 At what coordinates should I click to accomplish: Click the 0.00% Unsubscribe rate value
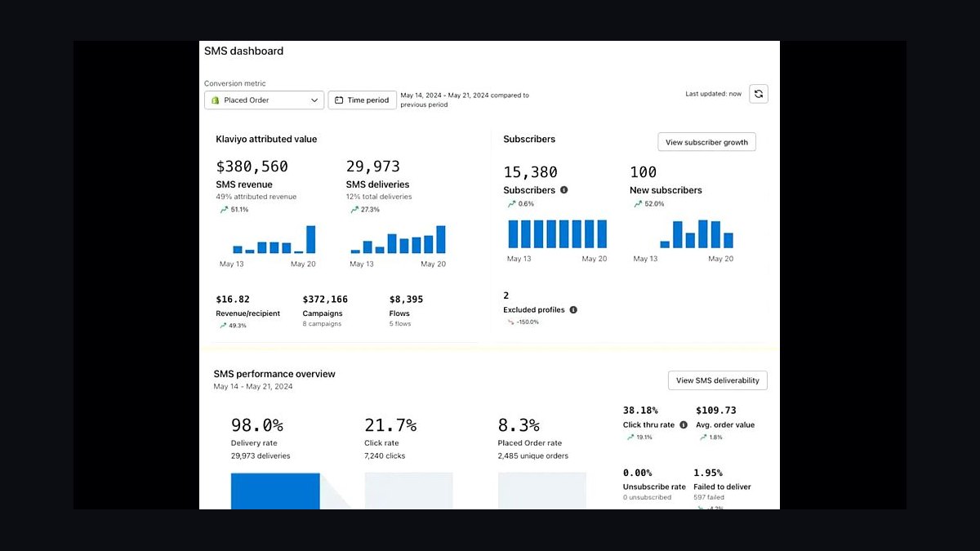[x=638, y=473]
